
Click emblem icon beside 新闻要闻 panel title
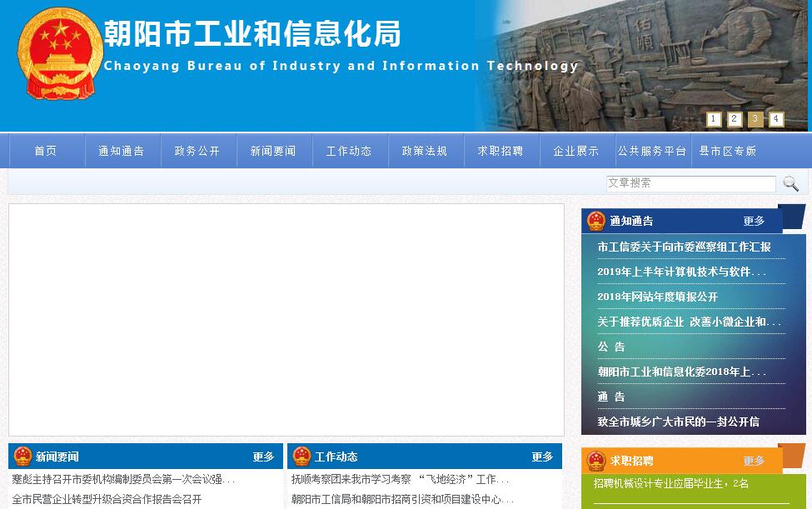tap(22, 457)
